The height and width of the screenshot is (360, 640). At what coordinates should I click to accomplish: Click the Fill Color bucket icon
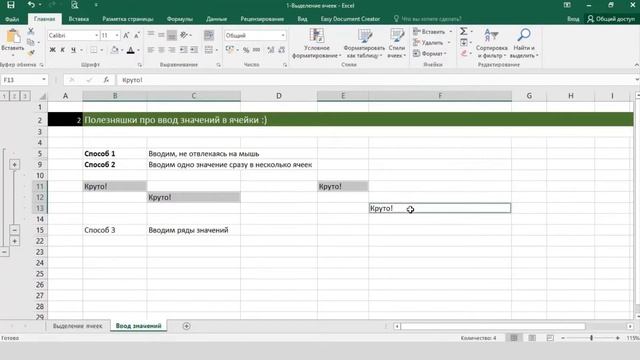[x=115, y=50]
